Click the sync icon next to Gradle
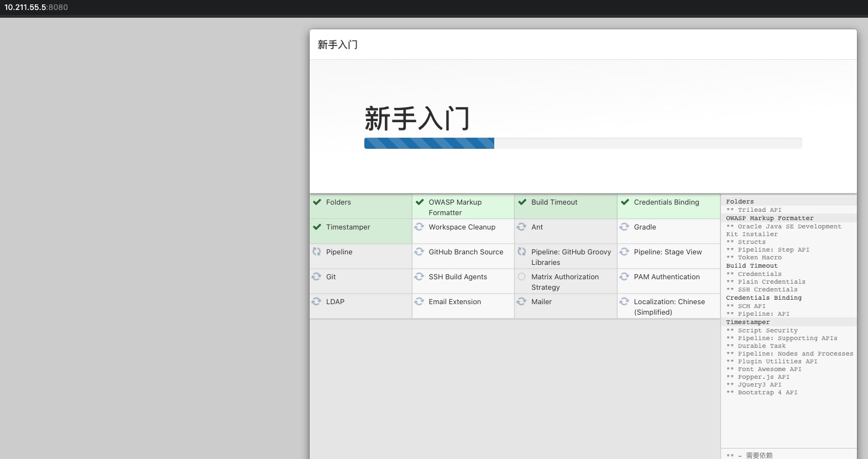The height and width of the screenshot is (459, 868). pyautogui.click(x=624, y=227)
